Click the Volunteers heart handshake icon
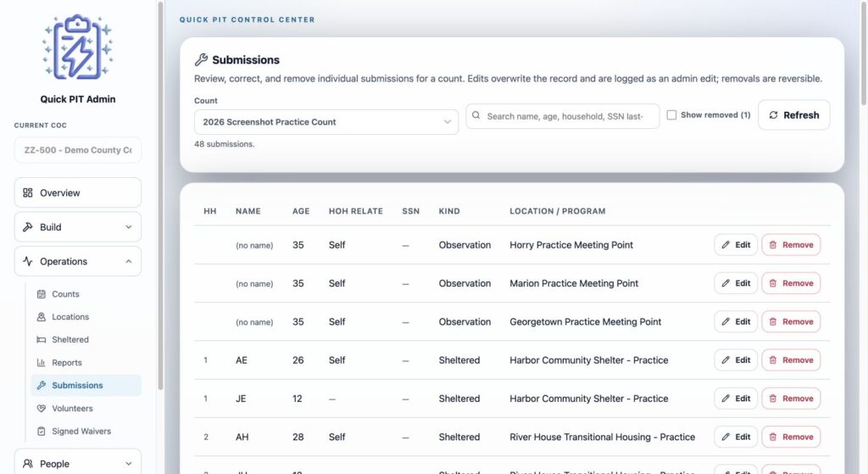Viewport: 868px width, 474px height. pyautogui.click(x=41, y=408)
